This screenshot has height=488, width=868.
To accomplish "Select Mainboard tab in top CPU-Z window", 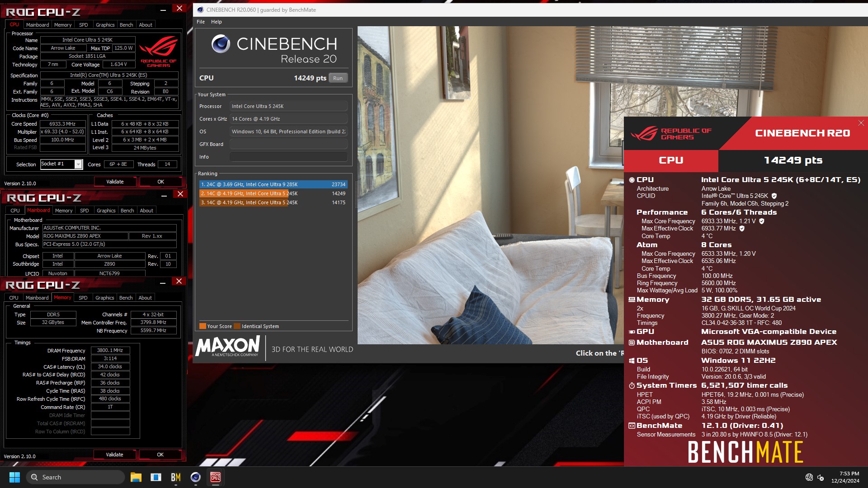I will click(38, 25).
